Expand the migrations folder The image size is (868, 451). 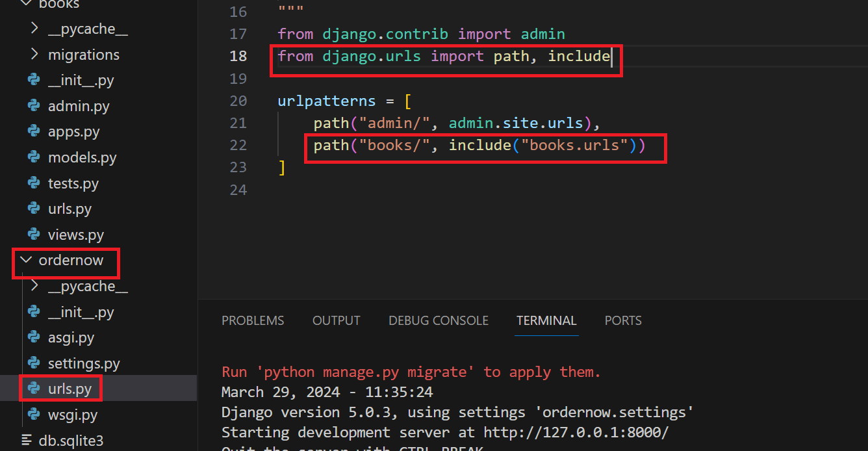pos(35,55)
